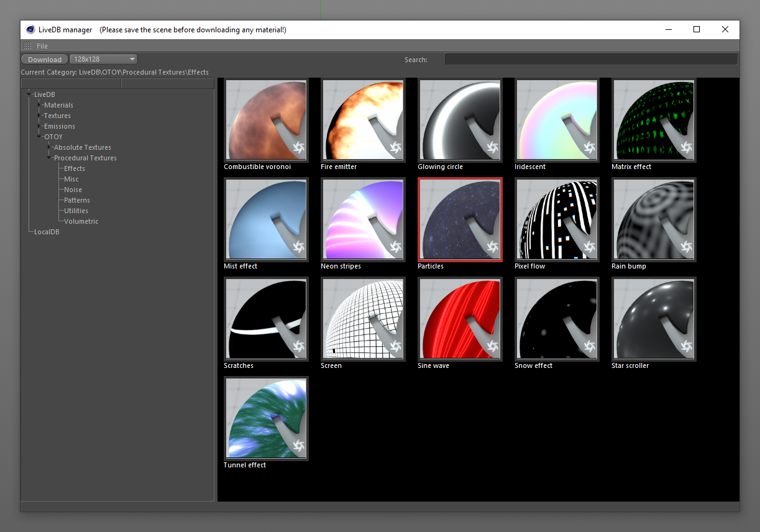
Task: Expand the Materials tree node arrow
Action: click(40, 105)
